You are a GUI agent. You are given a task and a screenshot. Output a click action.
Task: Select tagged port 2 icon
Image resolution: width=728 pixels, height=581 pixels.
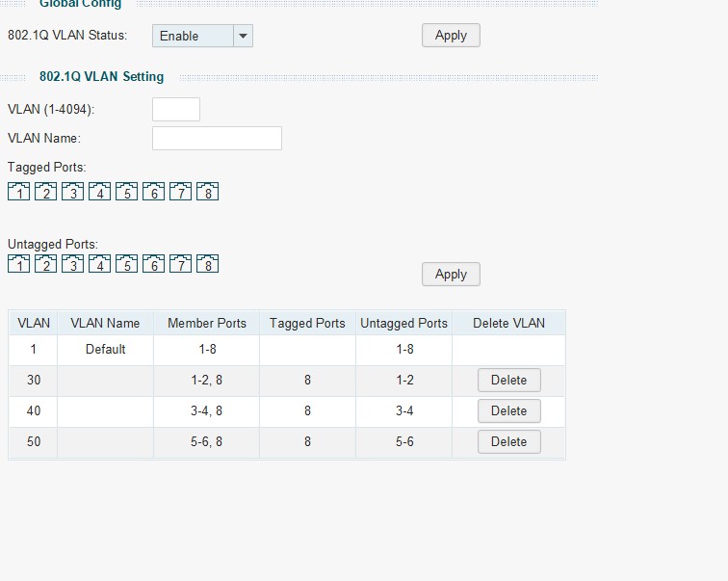45,192
